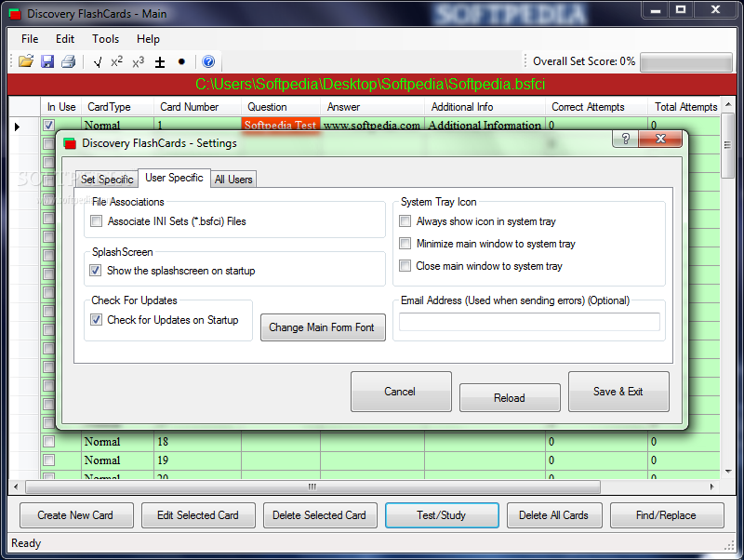Uncheck Show the splashscreen on startup
The width and height of the screenshot is (744, 560).
96,271
